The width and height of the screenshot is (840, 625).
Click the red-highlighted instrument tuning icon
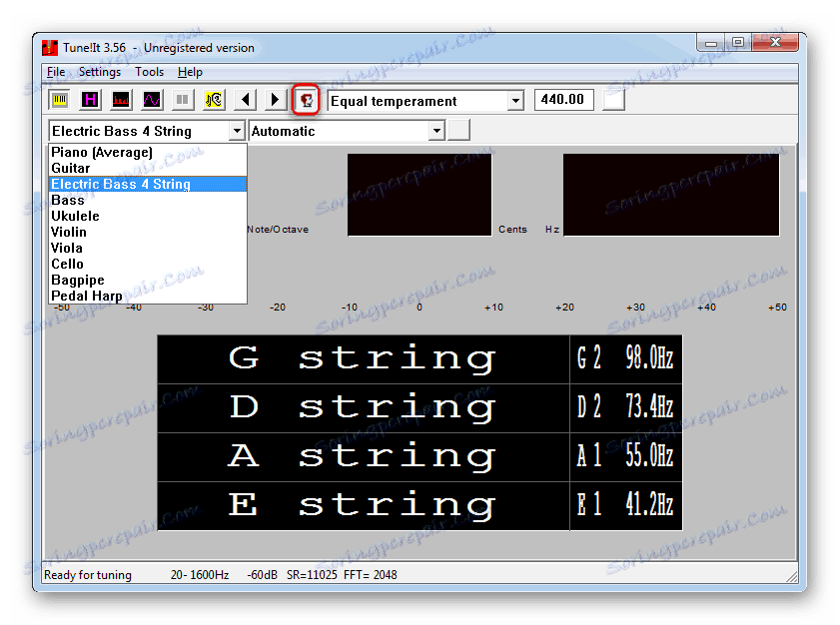click(307, 100)
